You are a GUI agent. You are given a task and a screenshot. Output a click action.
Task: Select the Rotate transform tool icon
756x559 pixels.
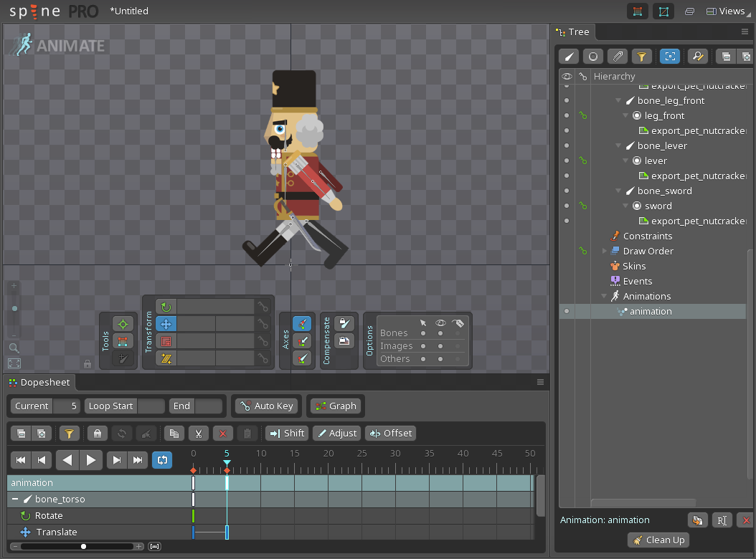pyautogui.click(x=166, y=307)
